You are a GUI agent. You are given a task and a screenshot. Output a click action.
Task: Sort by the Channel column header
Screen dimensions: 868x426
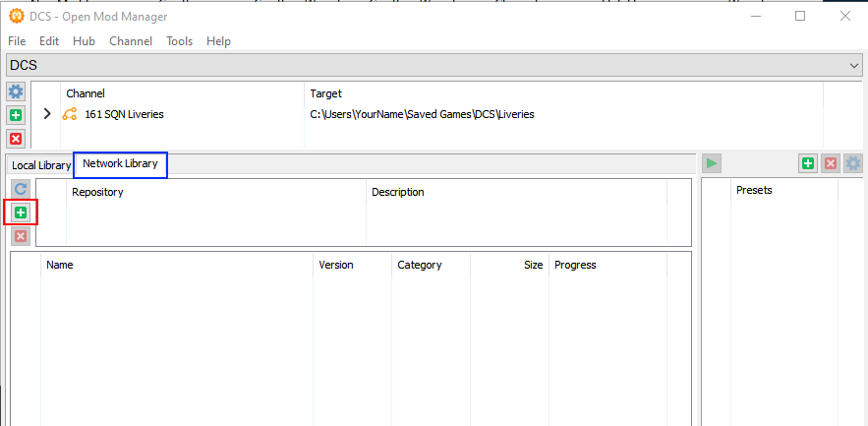point(182,93)
